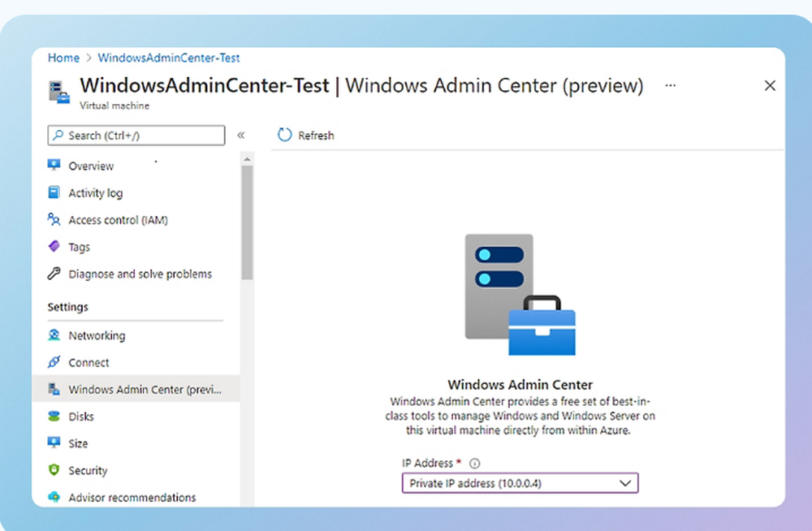812x531 pixels.
Task: Click the Home breadcrumb link
Action: click(x=63, y=58)
